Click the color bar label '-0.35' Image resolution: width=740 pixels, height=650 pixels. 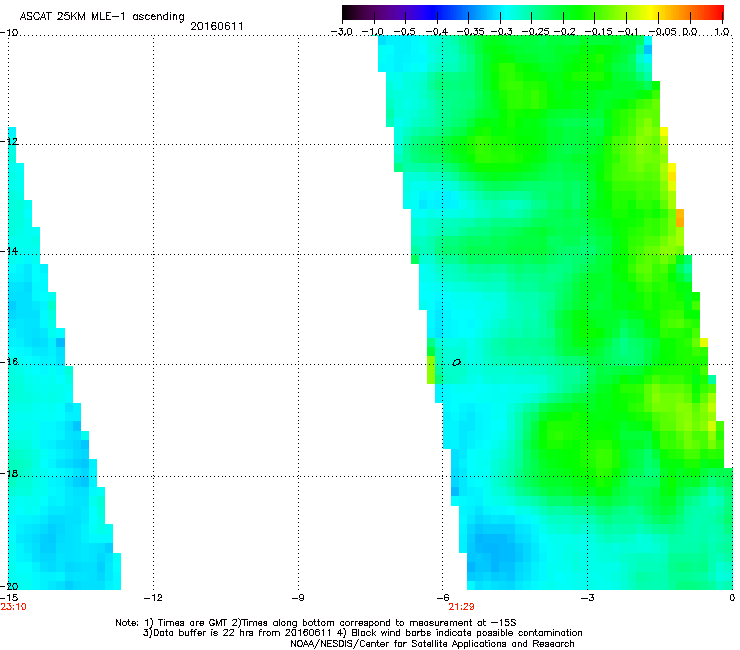[x=470, y=32]
